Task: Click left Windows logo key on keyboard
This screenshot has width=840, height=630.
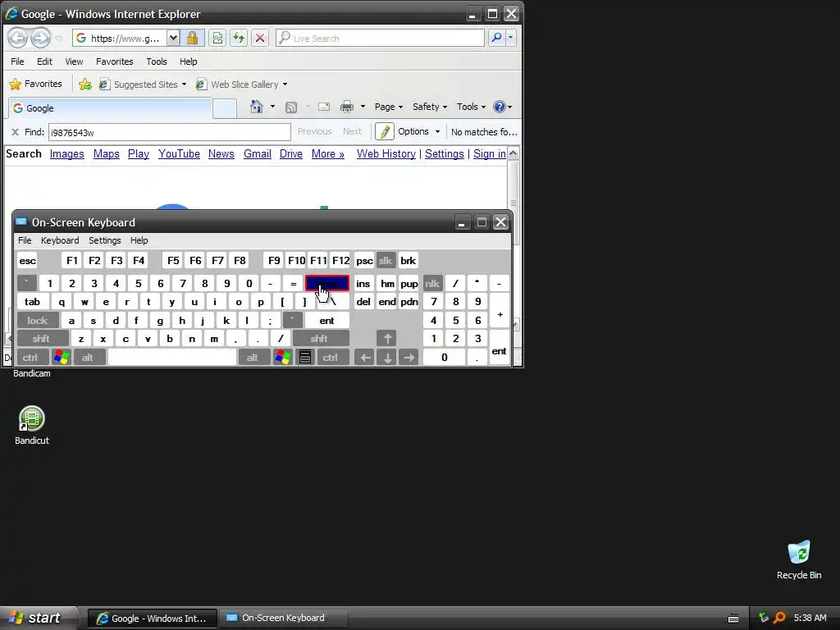Action: click(62, 358)
